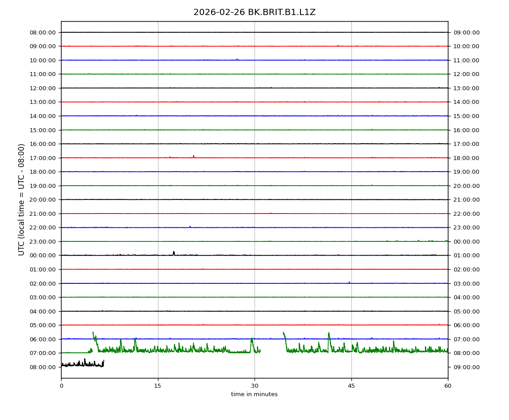Viewport: 509px width, 420px height.
Task: Select the left-axis 17:00:00 time label
Action: click(x=42, y=158)
